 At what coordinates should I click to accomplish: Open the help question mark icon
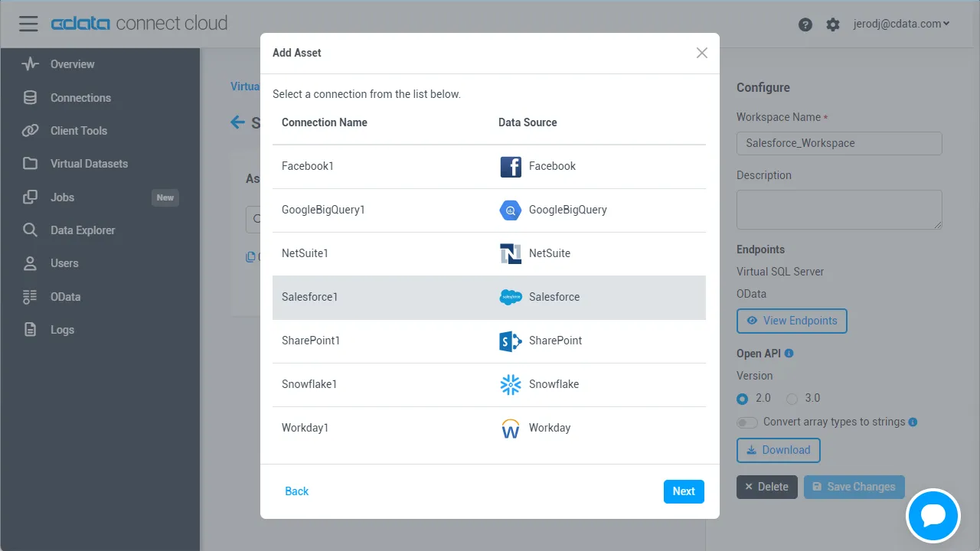click(x=805, y=24)
